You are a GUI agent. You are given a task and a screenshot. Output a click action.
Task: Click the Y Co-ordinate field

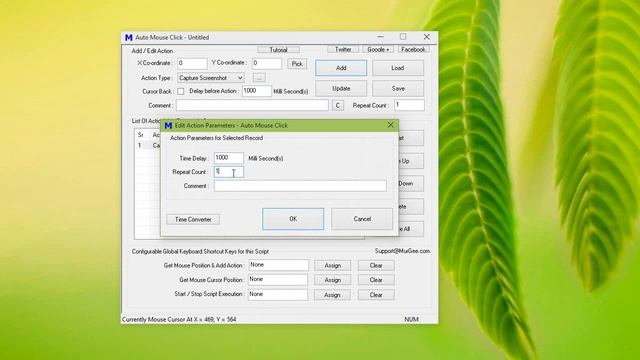coord(267,64)
